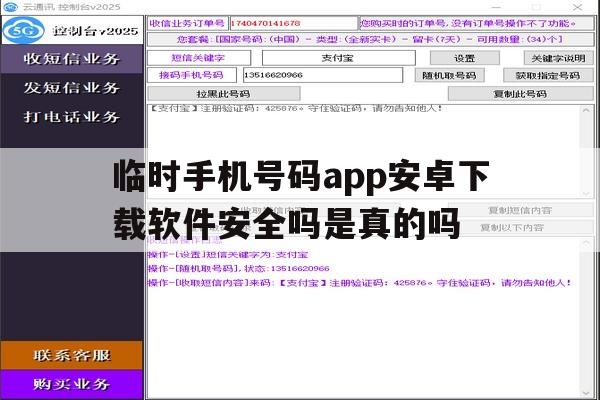Image resolution: width=600 pixels, height=400 pixels.
Task: Click SMS box scrollbar up arrow
Action: click(586, 110)
